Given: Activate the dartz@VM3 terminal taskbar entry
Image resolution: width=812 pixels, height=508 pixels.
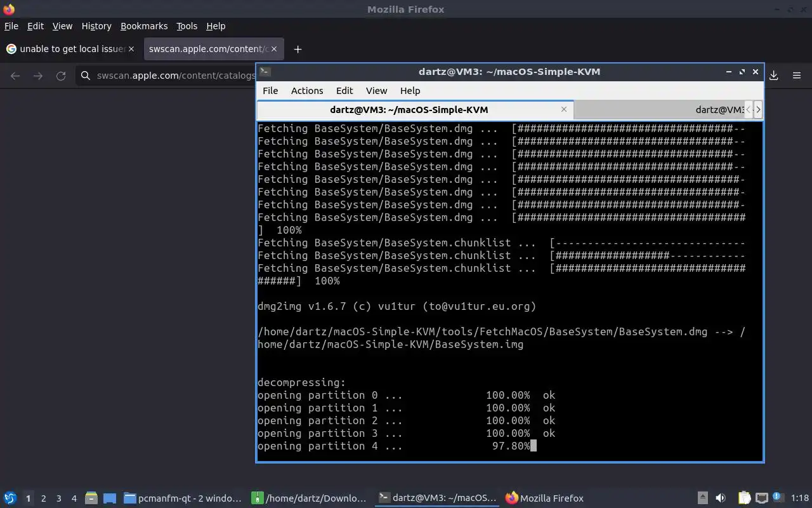Looking at the screenshot, I should (438, 498).
